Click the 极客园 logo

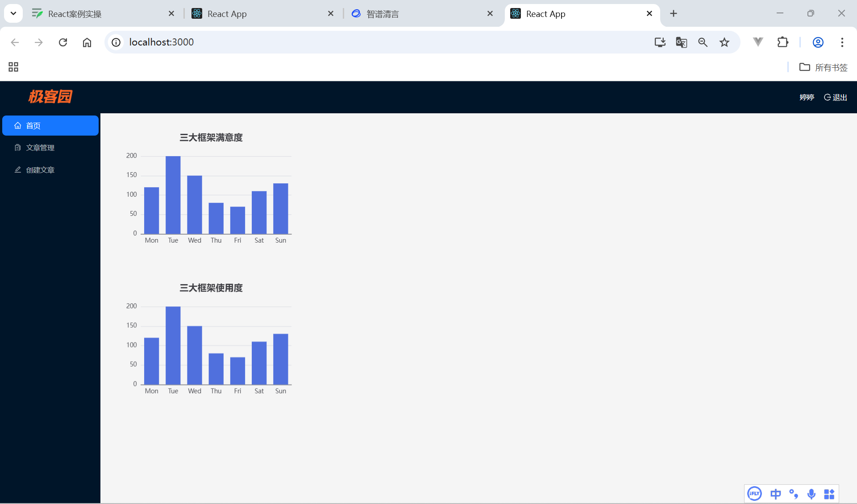click(50, 97)
